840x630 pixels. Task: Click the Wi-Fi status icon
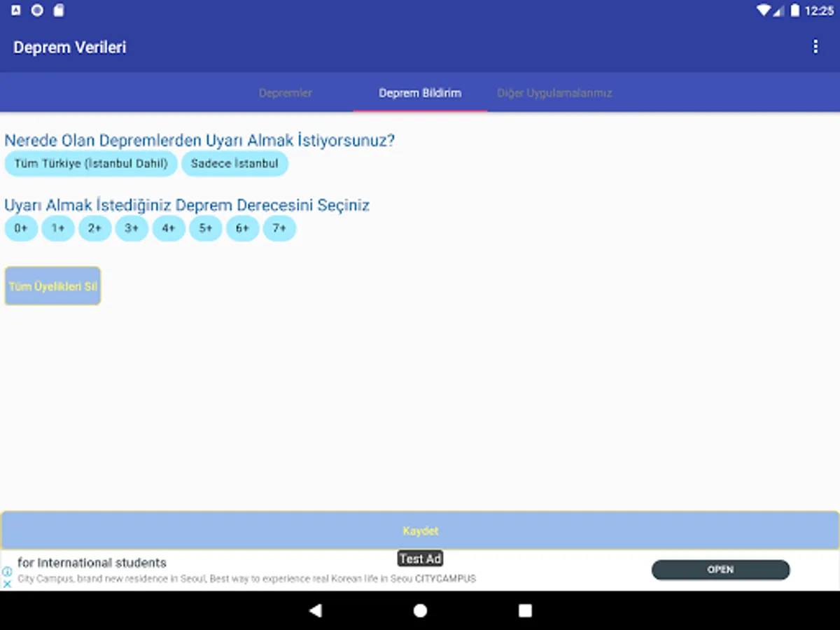pyautogui.click(x=764, y=10)
